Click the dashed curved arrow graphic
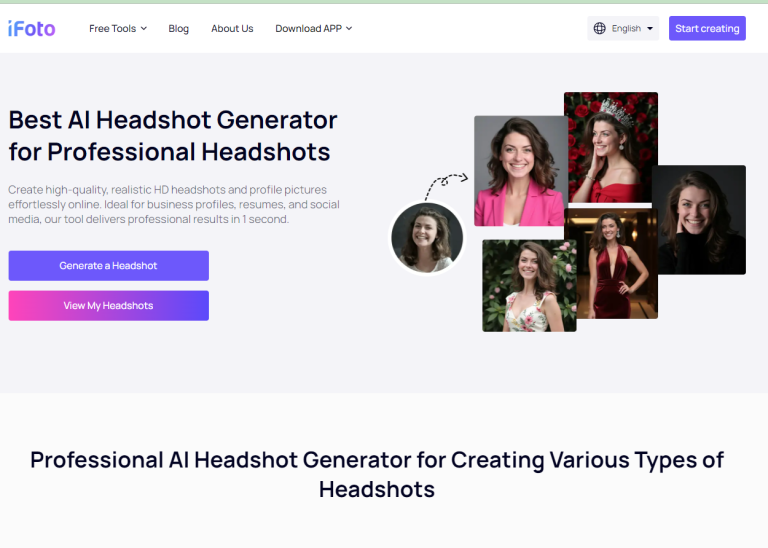This screenshot has width=768, height=548. tap(446, 184)
